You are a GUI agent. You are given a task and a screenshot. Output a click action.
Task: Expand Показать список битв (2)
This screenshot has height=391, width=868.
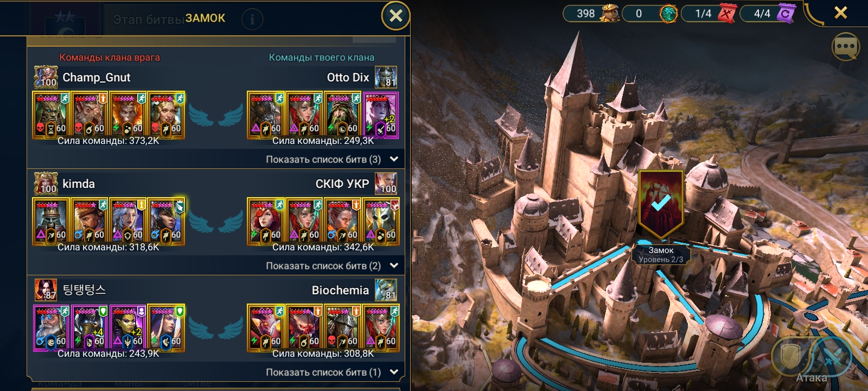coord(332,266)
